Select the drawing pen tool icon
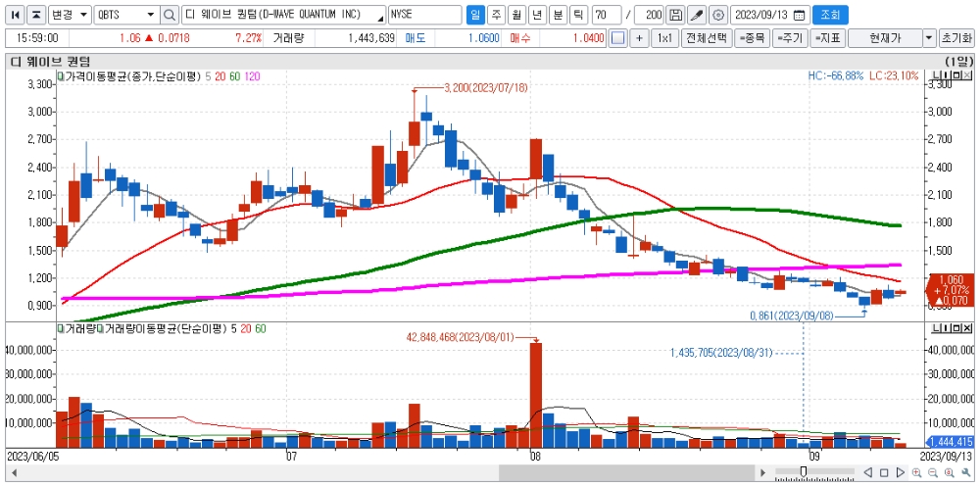The image size is (980, 487). click(x=697, y=15)
